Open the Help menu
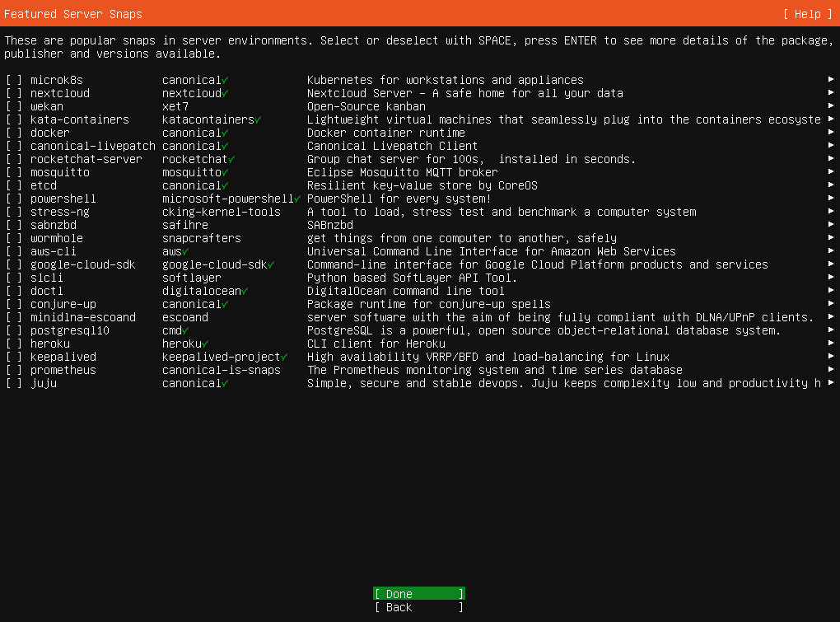The width and height of the screenshot is (840, 622). 807,15
